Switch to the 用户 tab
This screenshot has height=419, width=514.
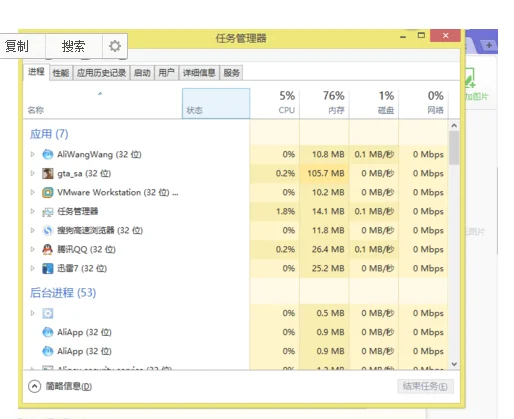[x=166, y=73]
